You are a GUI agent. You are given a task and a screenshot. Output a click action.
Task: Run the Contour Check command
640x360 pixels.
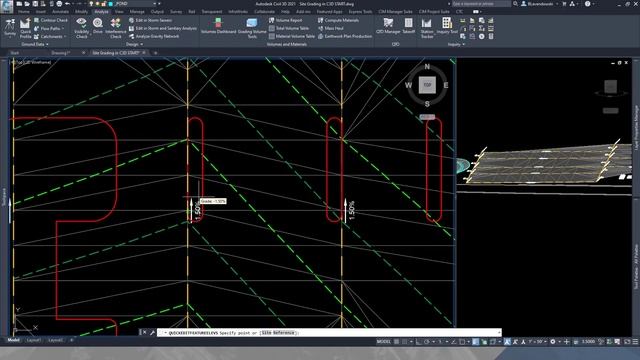click(x=51, y=20)
